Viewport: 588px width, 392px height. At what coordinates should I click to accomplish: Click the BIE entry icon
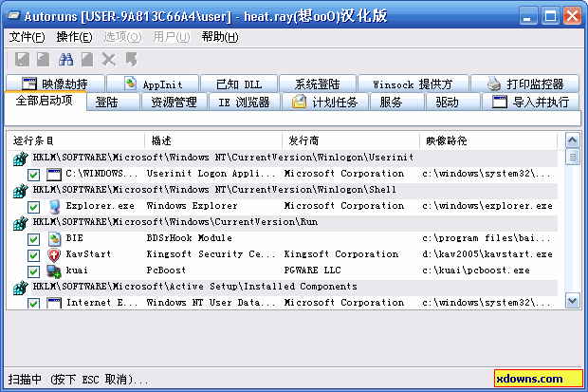pos(54,238)
